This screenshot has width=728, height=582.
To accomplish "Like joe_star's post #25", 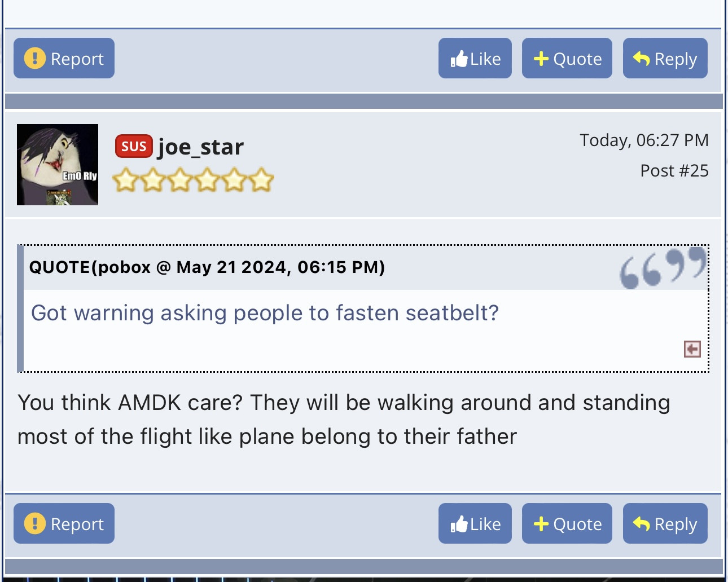I will click(475, 523).
